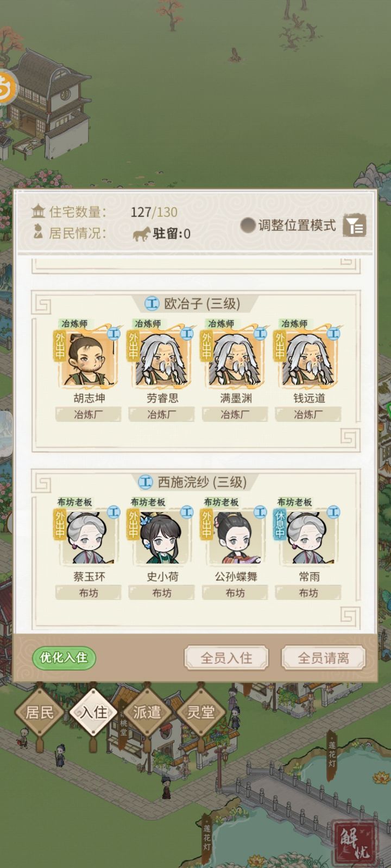Select the 入住 tab
391x868 pixels.
point(93,712)
